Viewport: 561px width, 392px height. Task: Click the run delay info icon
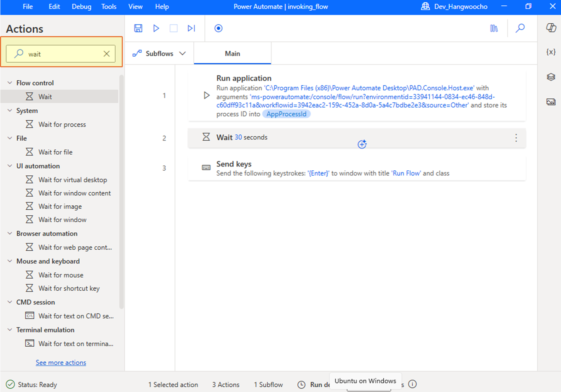412,384
